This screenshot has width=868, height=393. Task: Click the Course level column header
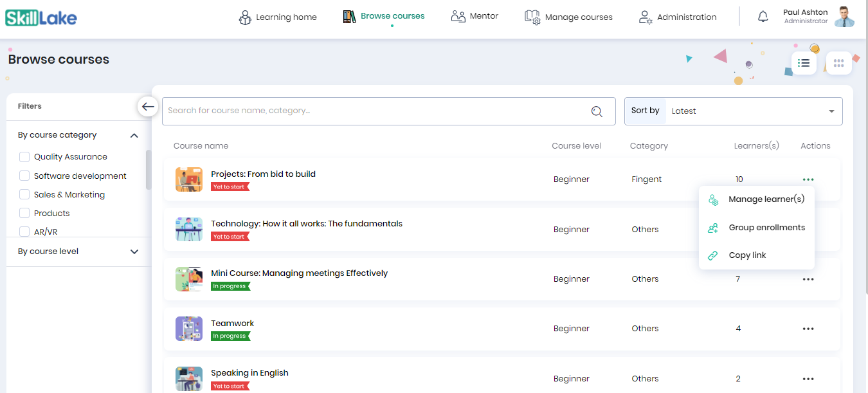click(577, 146)
